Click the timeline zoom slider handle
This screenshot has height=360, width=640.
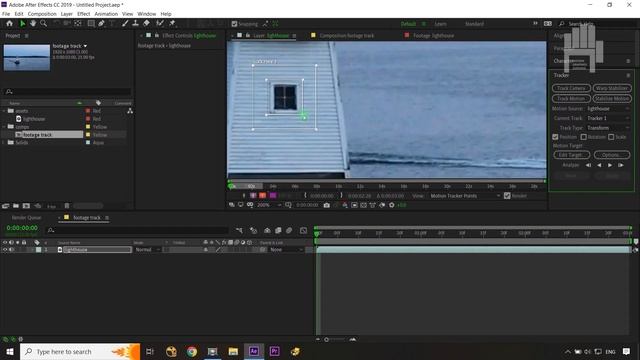point(326,340)
